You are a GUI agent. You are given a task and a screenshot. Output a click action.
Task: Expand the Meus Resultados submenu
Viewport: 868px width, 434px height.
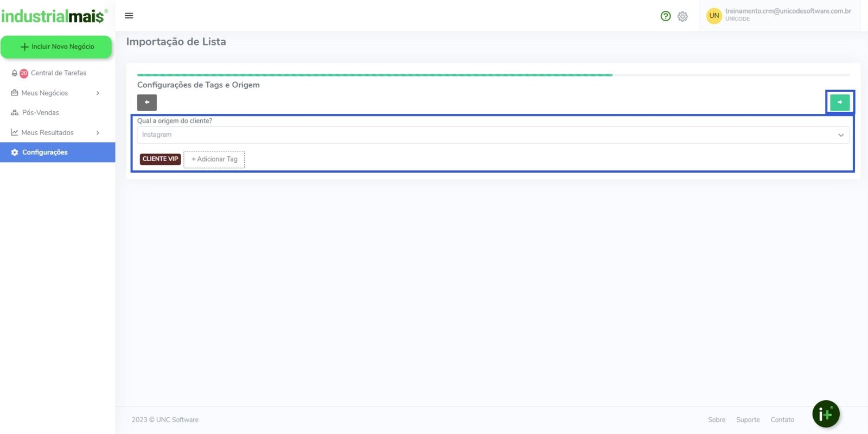click(98, 133)
